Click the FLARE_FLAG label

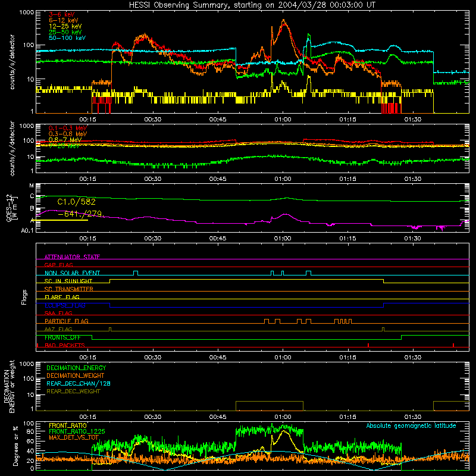(62, 297)
